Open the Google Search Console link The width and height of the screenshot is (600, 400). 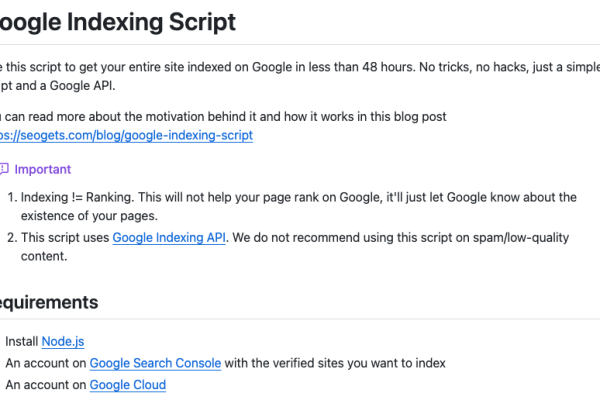point(155,363)
